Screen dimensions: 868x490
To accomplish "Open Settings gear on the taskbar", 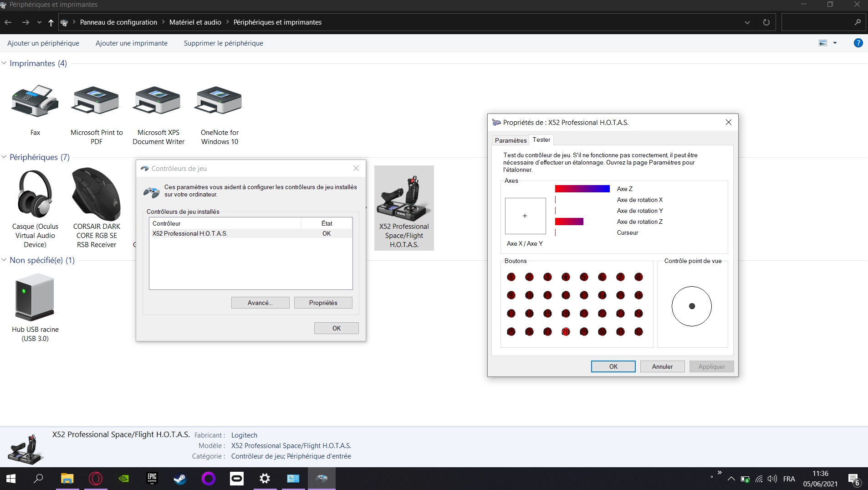I will click(x=265, y=479).
